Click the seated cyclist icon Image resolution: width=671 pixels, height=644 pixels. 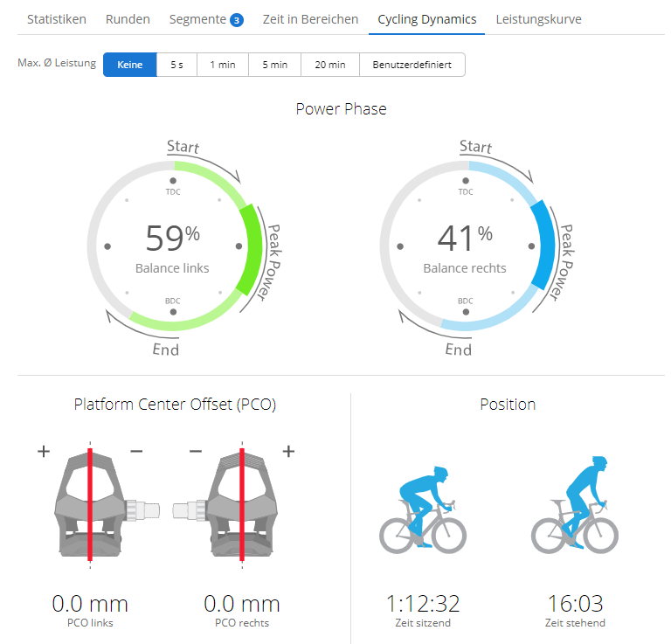(423, 509)
